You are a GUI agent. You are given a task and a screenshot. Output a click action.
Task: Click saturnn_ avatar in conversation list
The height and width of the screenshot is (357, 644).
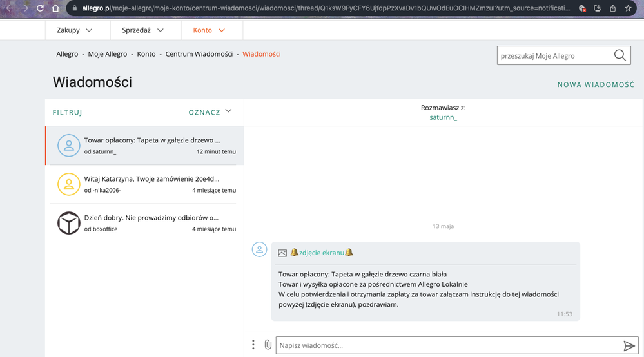click(68, 145)
